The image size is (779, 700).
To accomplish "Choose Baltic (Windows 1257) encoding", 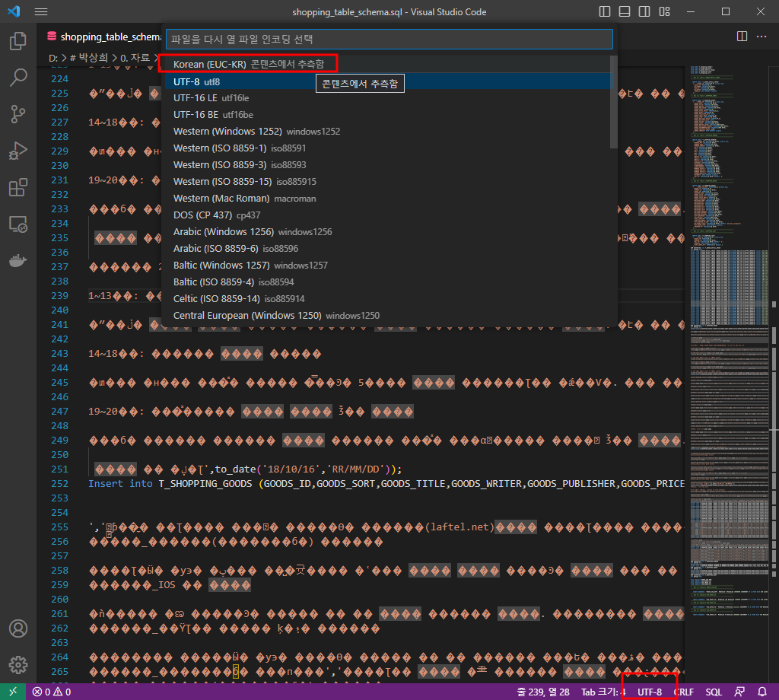I will point(387,266).
